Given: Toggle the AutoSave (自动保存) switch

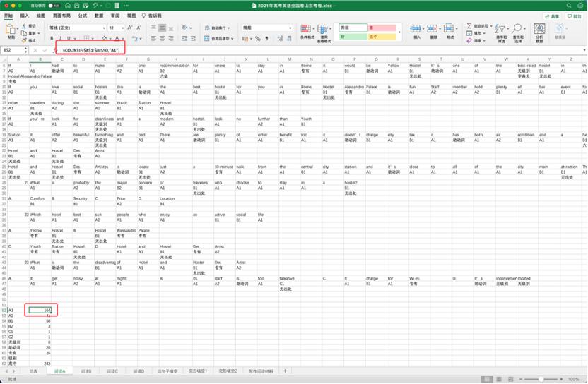Looking at the screenshot, I should coord(54,6).
